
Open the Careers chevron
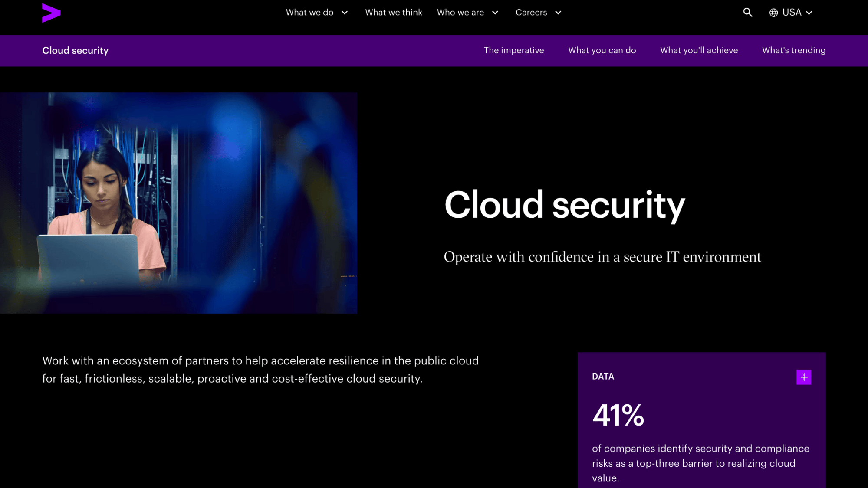[558, 13]
